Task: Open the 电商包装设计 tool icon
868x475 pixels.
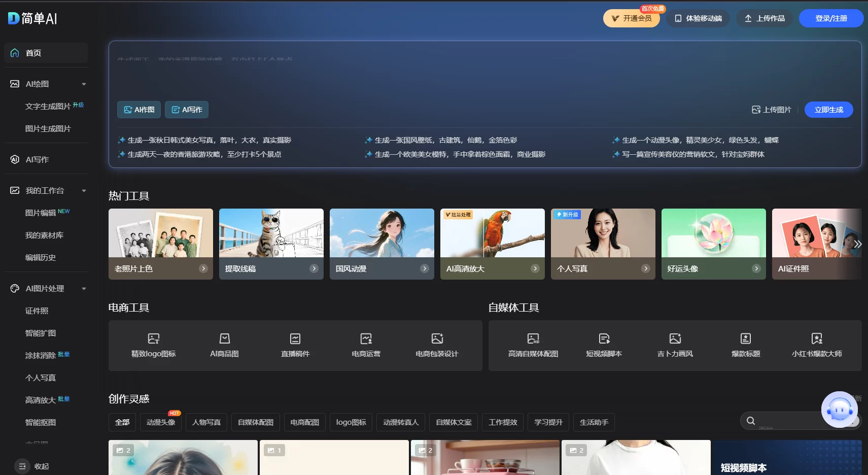Action: [437, 338]
